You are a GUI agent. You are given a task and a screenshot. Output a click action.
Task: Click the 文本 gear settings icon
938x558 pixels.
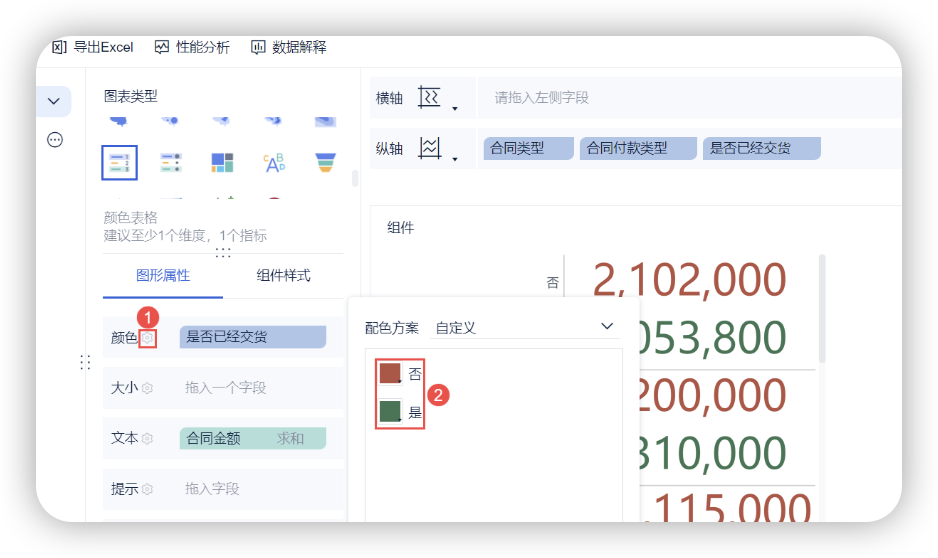click(x=148, y=438)
